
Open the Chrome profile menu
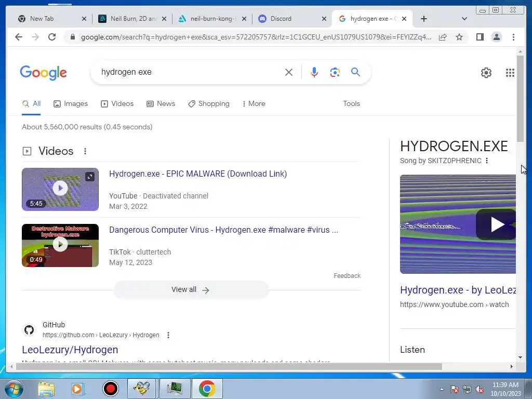point(496,37)
